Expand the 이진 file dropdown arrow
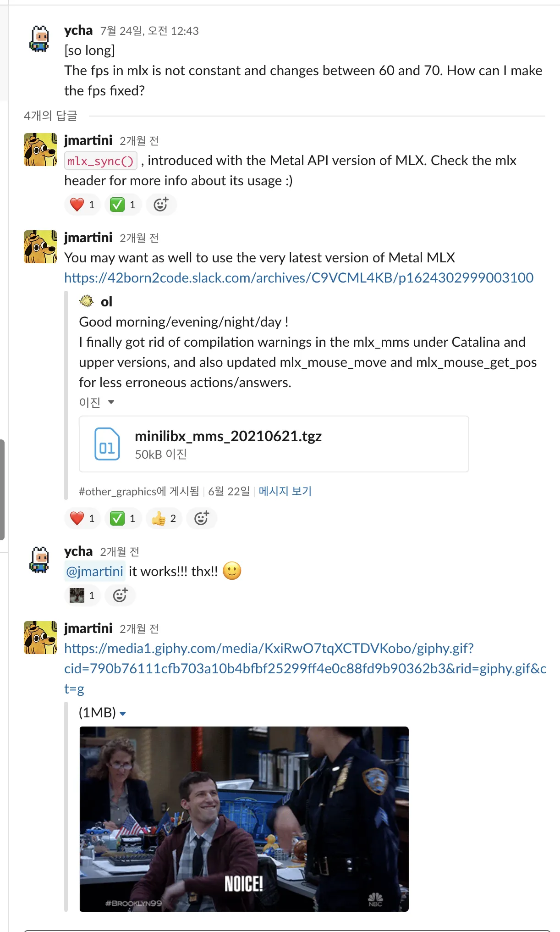The image size is (560, 932). click(x=111, y=402)
